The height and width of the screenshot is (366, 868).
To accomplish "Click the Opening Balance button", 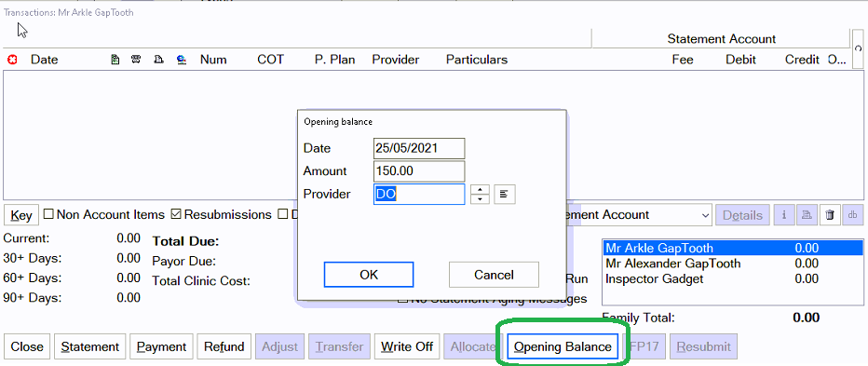I will click(x=563, y=347).
